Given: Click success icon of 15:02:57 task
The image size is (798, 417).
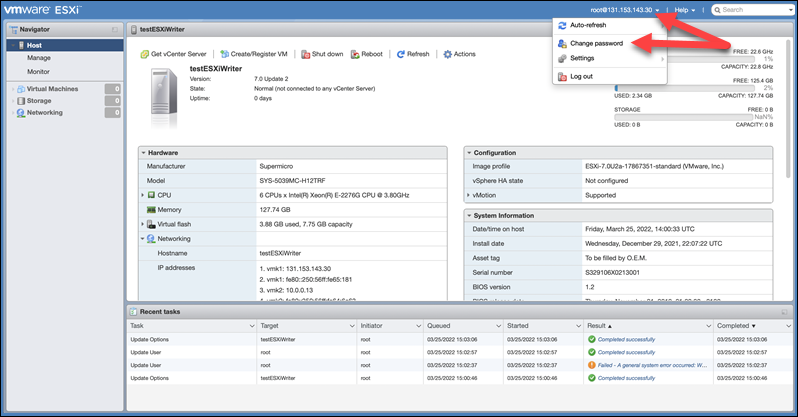Looking at the screenshot, I should coord(591,352).
